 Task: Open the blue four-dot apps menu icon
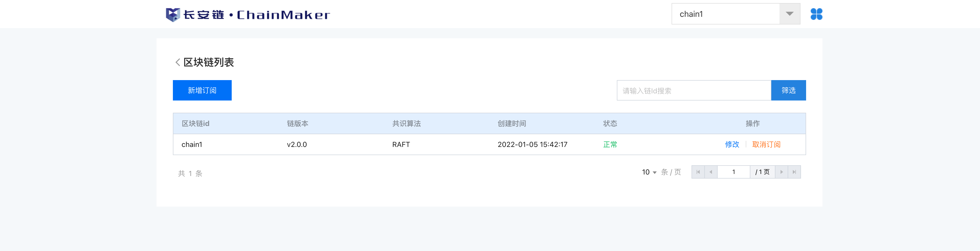pos(816,14)
